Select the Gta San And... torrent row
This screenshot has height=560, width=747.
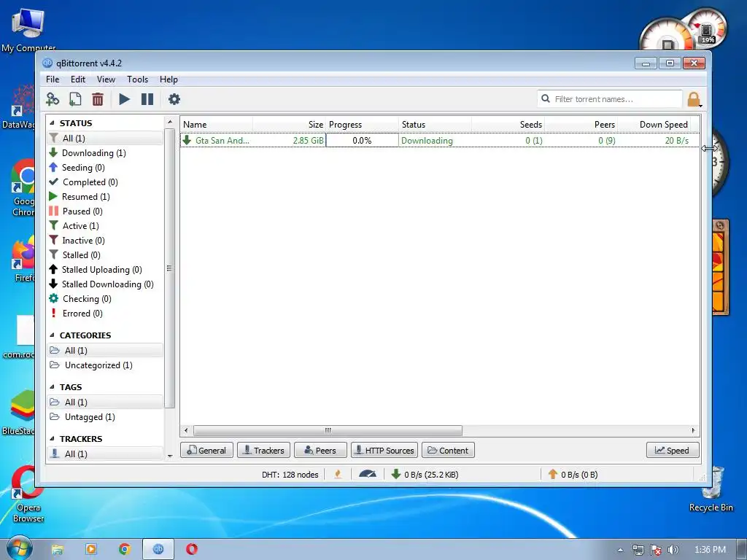pos(440,141)
